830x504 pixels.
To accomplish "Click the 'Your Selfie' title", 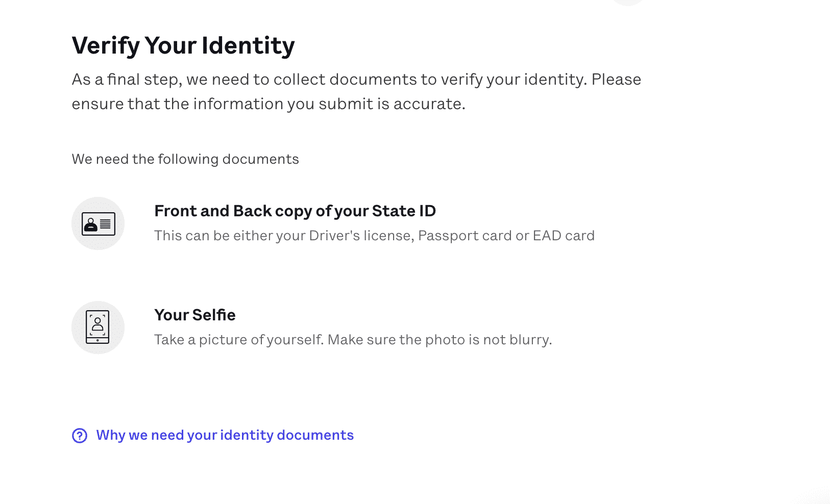I will [195, 315].
